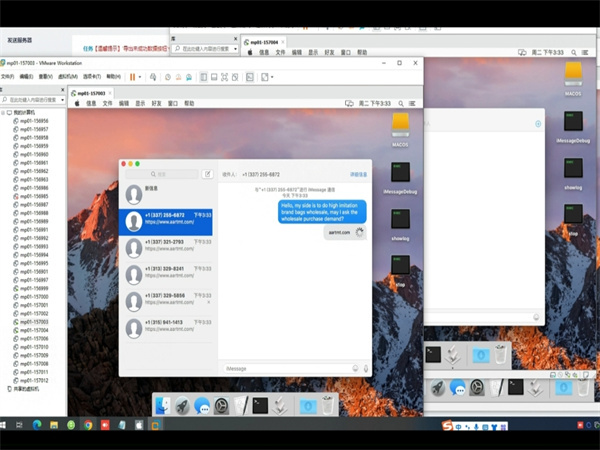Switch to the mp01-157003 VM tab
The height and width of the screenshot is (450, 600).
(95, 91)
